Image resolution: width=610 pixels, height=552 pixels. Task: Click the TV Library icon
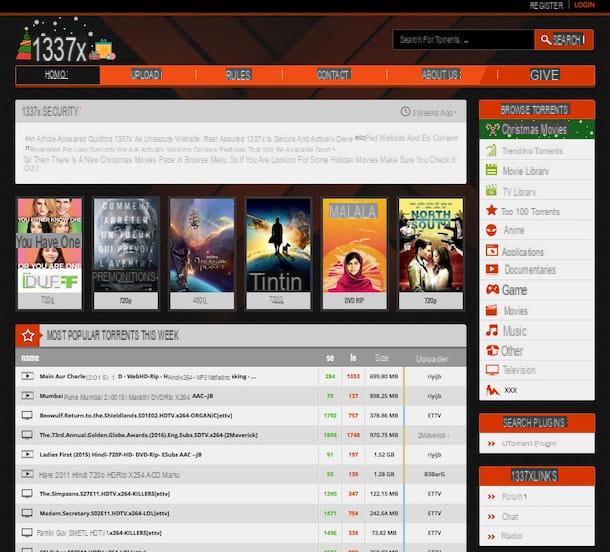pos(491,191)
